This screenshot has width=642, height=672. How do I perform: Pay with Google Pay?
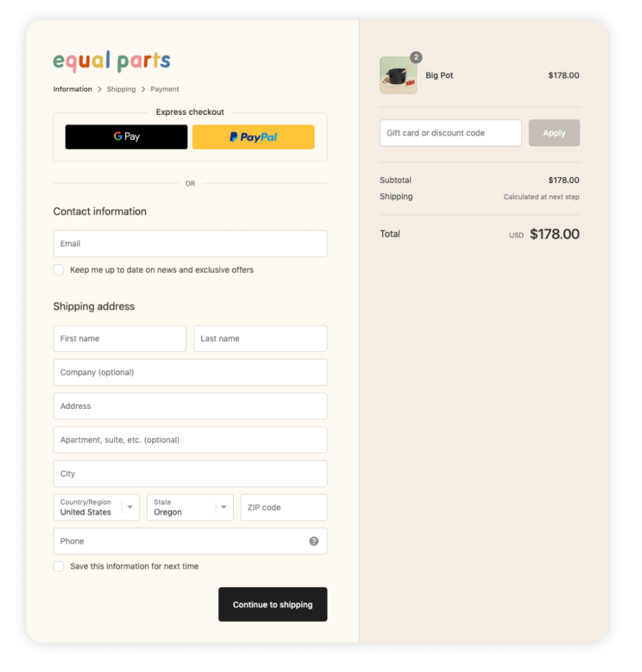(x=127, y=136)
